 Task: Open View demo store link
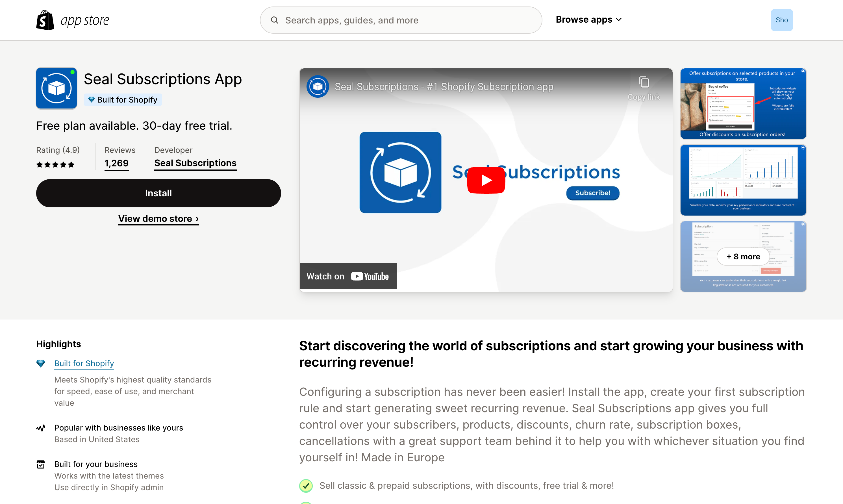pyautogui.click(x=158, y=219)
